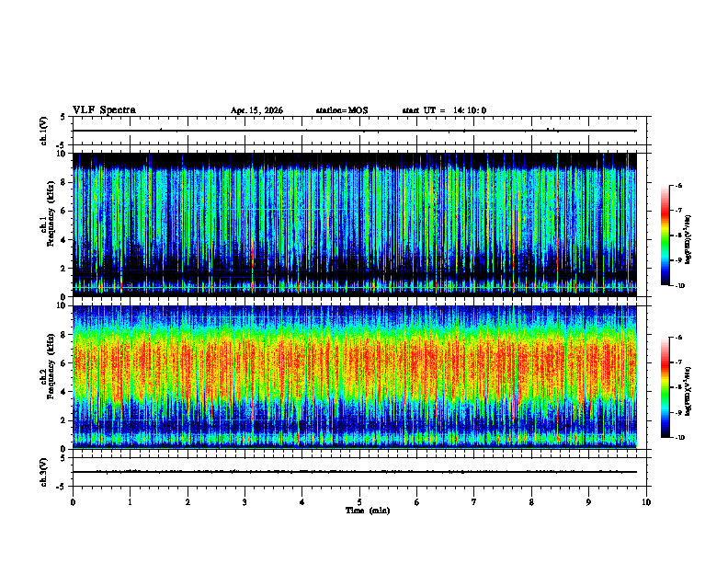This screenshot has width=728, height=563.
Task: Click inside the ch.2 spectrogram panel
Action: 355,377
